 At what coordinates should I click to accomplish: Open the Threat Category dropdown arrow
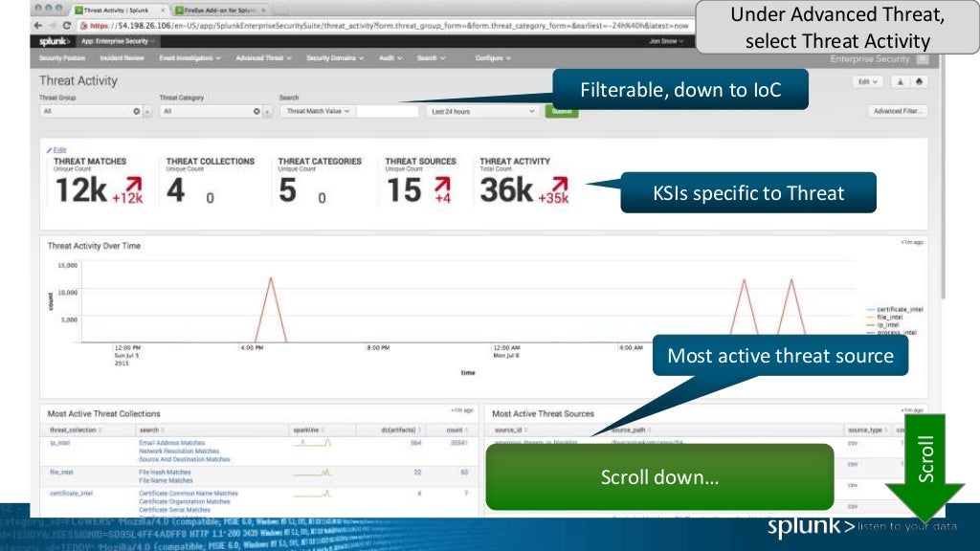(268, 111)
